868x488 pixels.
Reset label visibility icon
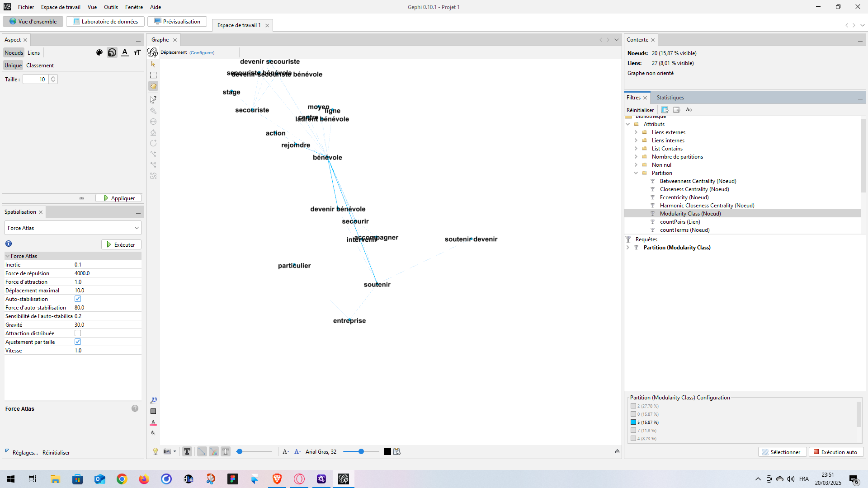click(153, 433)
